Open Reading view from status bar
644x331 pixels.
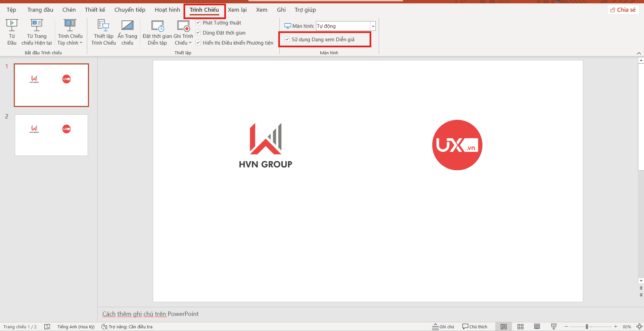[x=537, y=326]
